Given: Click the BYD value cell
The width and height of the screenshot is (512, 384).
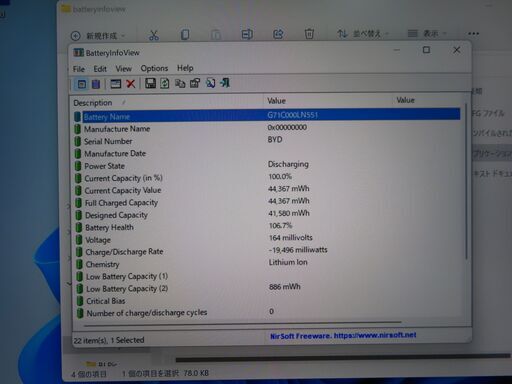Looking at the screenshot, I should tap(275, 140).
